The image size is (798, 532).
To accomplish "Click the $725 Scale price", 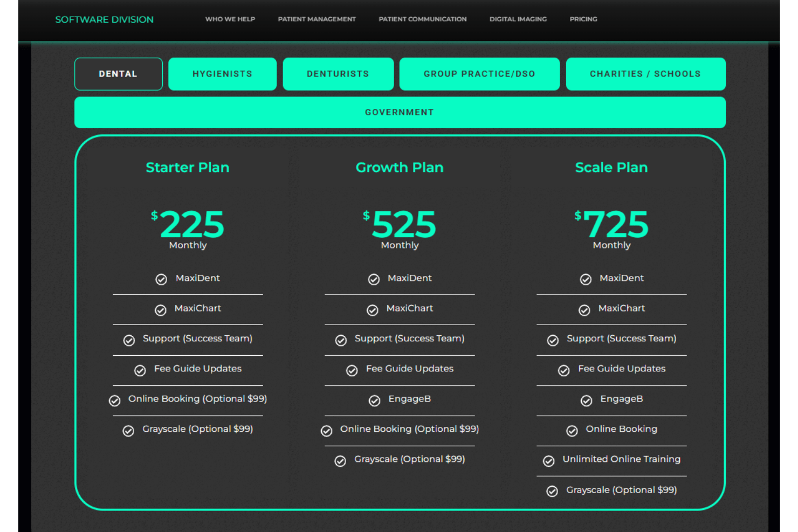I will (x=611, y=224).
